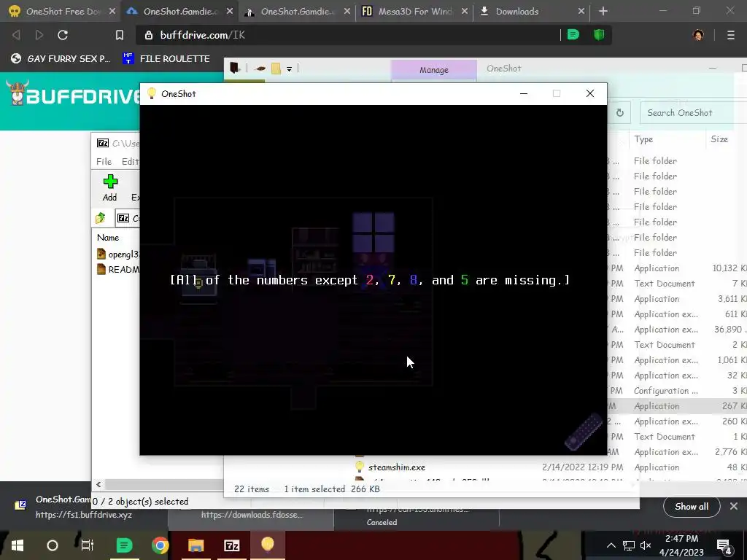The width and height of the screenshot is (747, 560).
Task: Select the README file in 7-Zip
Action: (x=118, y=269)
